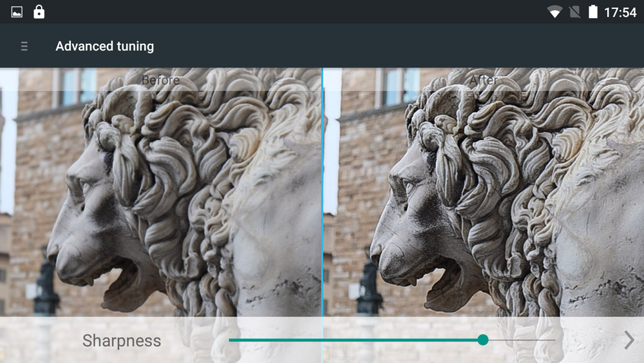Set Sharpness to minimum at slider start
Viewport: 644px width, 363px height.
coord(230,340)
